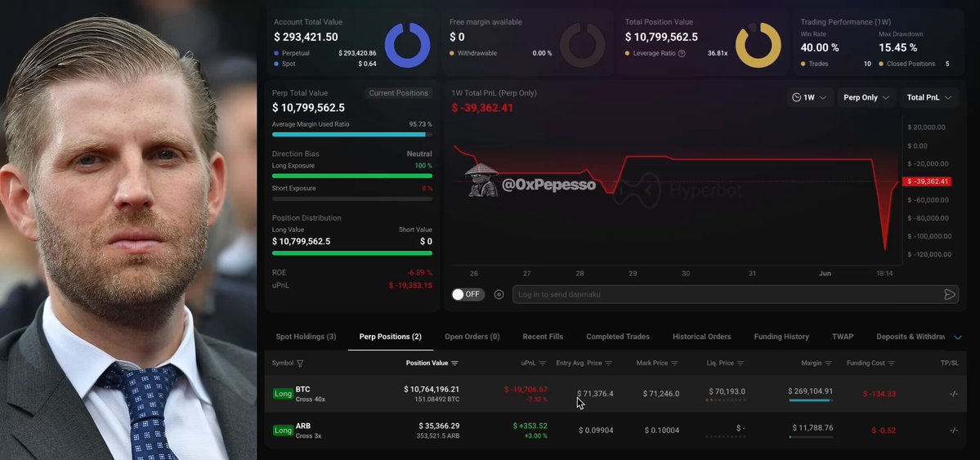This screenshot has height=460, width=980.
Task: Sort the Margin column icon
Action: click(x=829, y=363)
